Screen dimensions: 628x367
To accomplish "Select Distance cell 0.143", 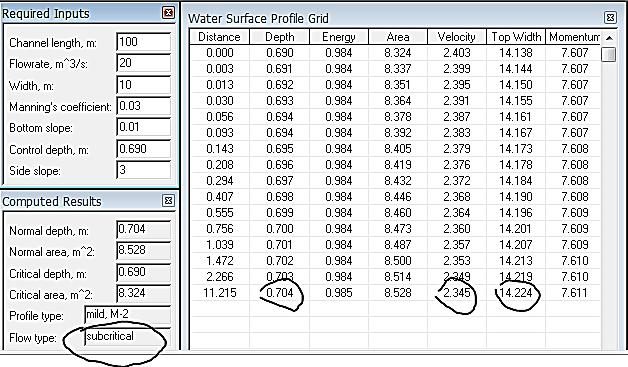I will 219,149.
